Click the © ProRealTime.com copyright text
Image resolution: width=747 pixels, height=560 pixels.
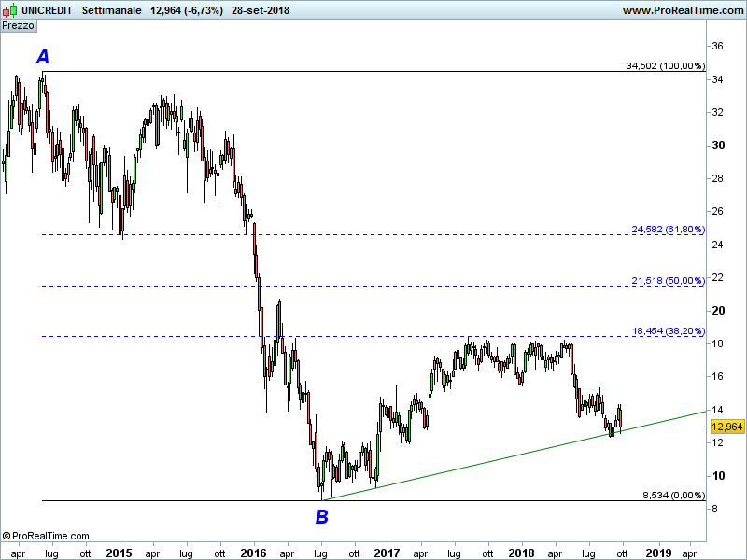pos(46,536)
